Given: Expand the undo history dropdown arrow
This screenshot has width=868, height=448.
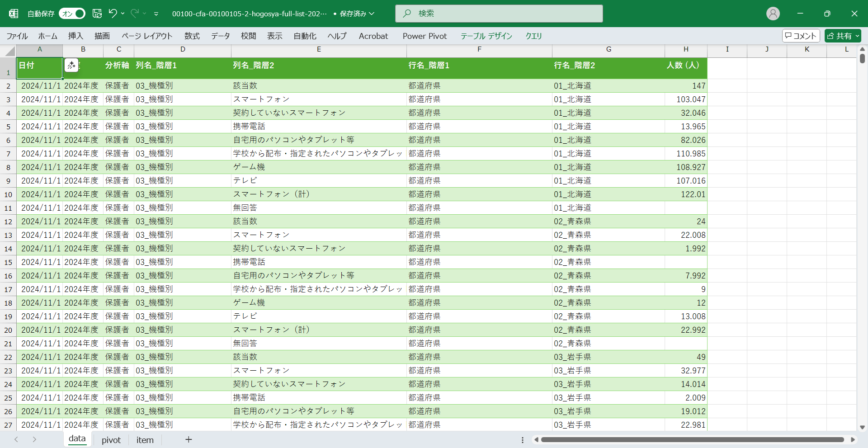Looking at the screenshot, I should point(123,14).
